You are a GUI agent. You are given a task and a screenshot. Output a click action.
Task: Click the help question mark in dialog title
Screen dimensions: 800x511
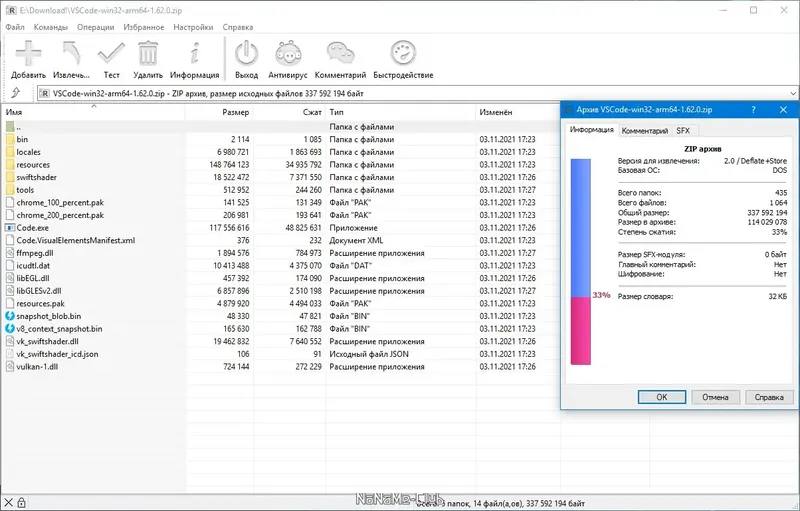[x=753, y=110]
